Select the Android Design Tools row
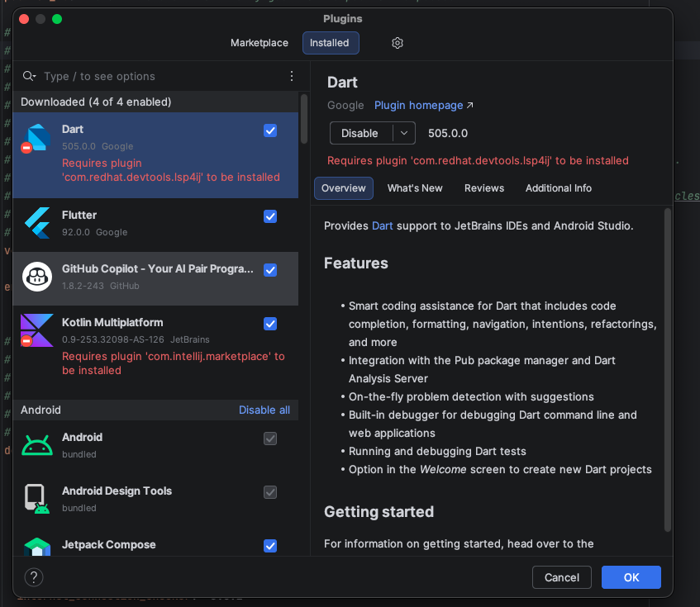Screen dimensions: 700x607 [155, 500]
